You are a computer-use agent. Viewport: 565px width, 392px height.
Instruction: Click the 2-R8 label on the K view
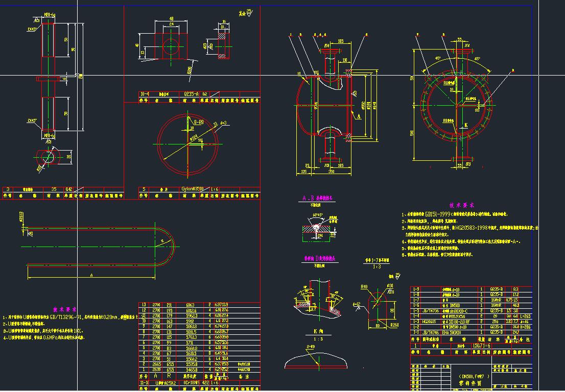click(x=311, y=347)
